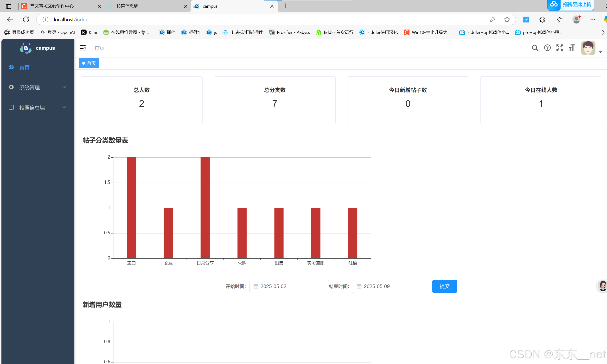607x364 pixels.
Task: Click the 日常分享 bar in chart
Action: (x=205, y=208)
